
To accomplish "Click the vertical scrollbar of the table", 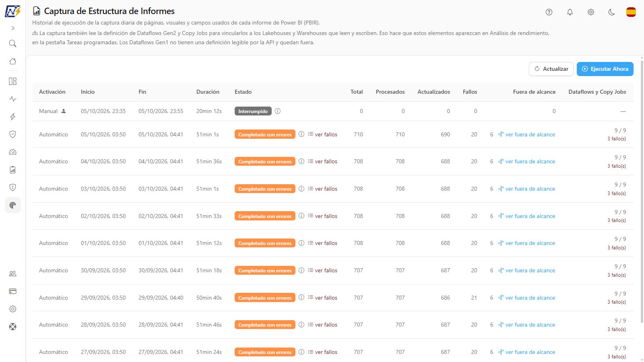I will click(x=642, y=191).
